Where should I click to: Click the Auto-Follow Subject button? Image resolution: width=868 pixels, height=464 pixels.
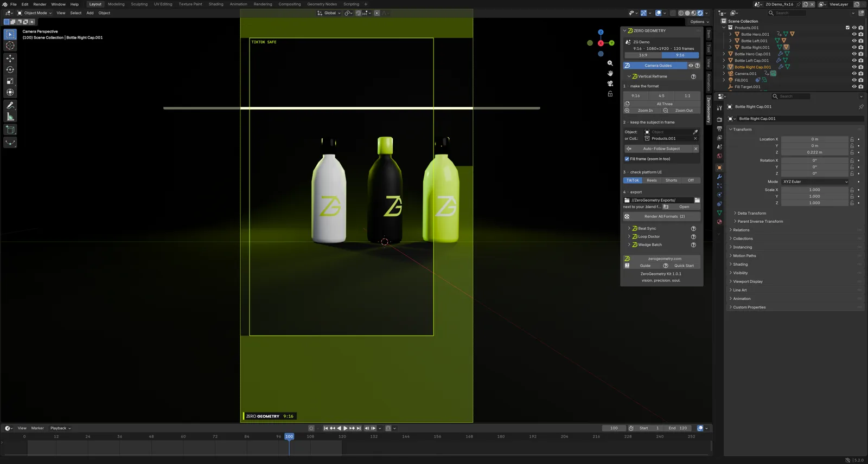click(x=658, y=149)
